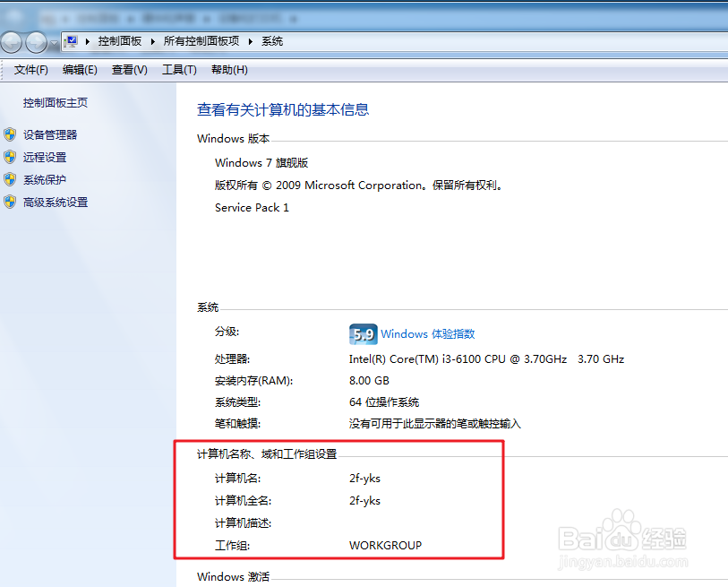Open the 文件(F) menu
This screenshot has width=728, height=587.
tap(31, 70)
